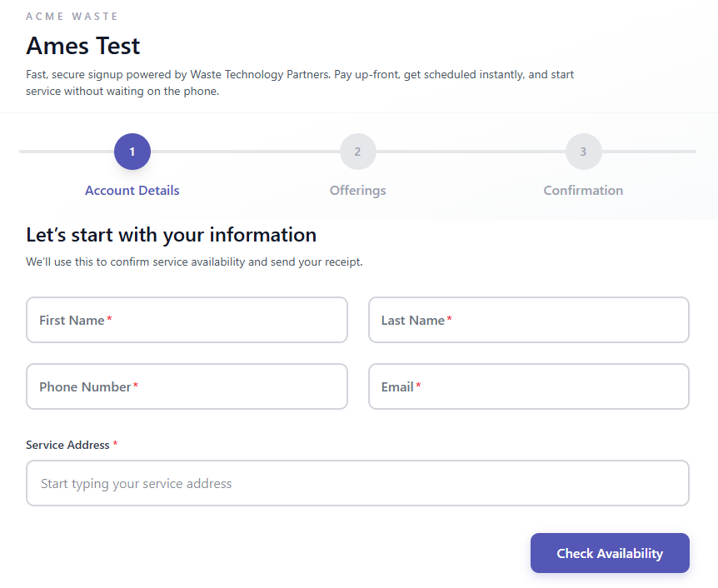Click progress line between steps 2 and 3
Viewport: 718px width, 588px height.
click(471, 152)
